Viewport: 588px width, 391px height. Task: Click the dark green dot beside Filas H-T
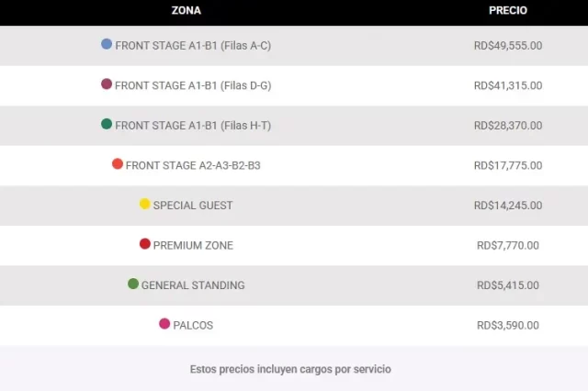107,124
